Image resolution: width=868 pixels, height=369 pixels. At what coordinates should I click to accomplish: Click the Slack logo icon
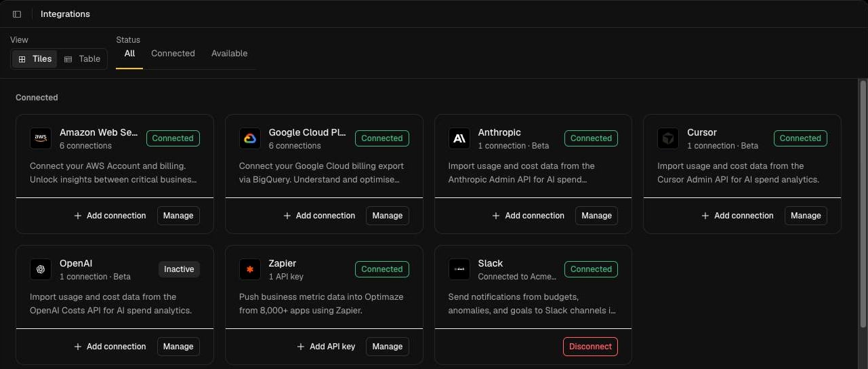[459, 269]
